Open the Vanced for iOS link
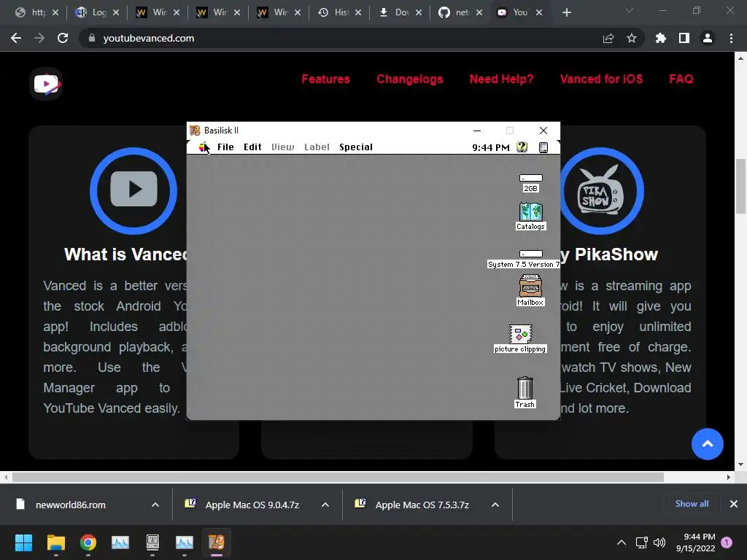Viewport: 747px width, 560px height. pyautogui.click(x=601, y=79)
